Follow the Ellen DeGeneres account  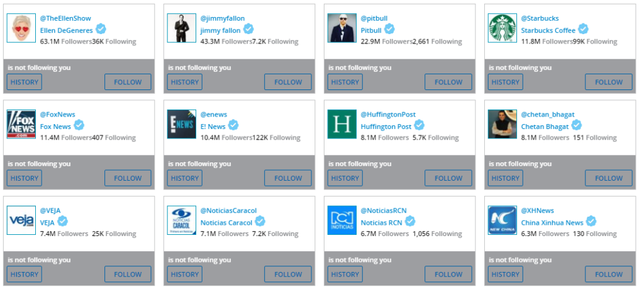coord(128,82)
